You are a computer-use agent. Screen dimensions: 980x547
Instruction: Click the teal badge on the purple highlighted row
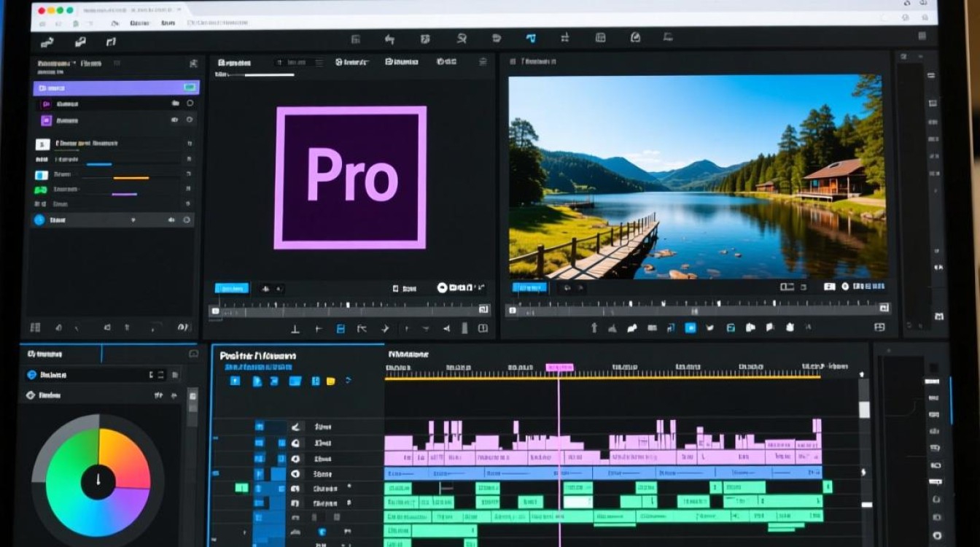[190, 88]
